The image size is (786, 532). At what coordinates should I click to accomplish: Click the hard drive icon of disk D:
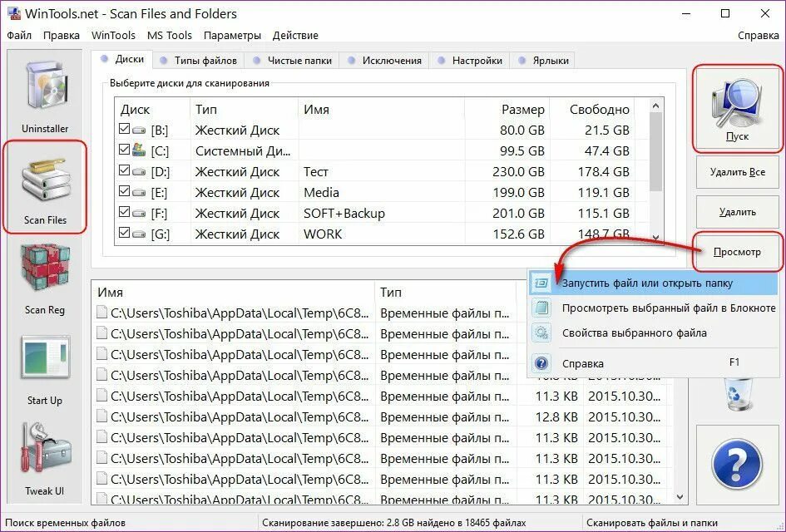tap(140, 172)
